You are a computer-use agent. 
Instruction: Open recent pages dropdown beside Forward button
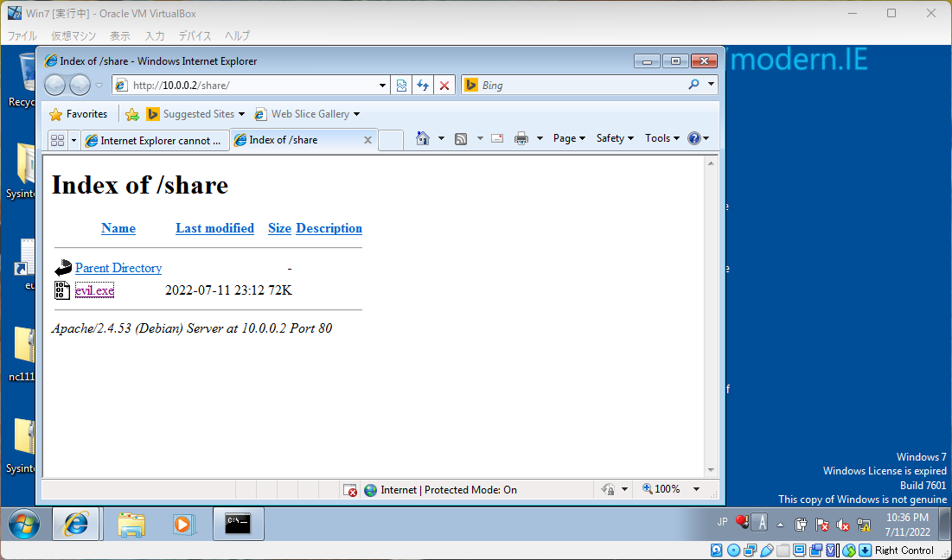pyautogui.click(x=99, y=86)
